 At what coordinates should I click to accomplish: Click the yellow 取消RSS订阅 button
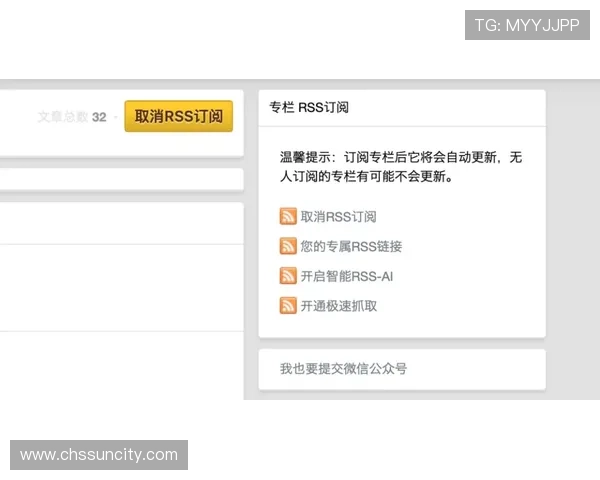tap(178, 116)
